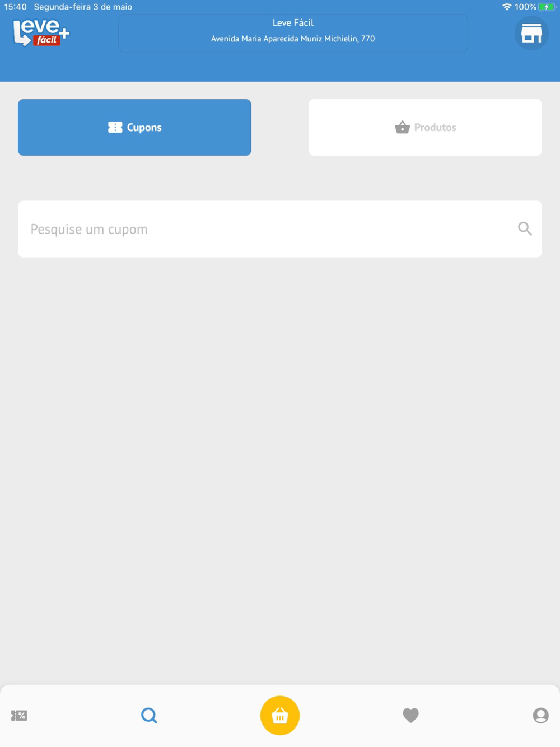Open the store selector icon

531,33
